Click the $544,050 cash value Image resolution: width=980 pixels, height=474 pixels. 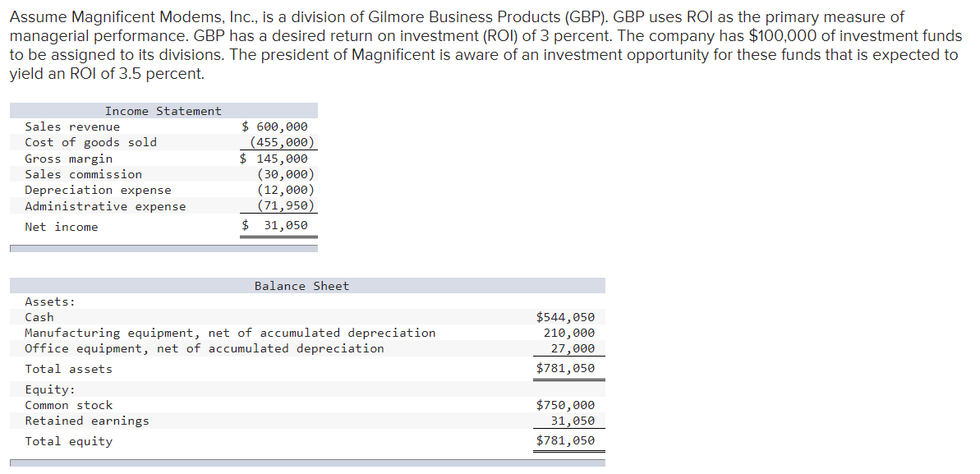[x=566, y=318]
